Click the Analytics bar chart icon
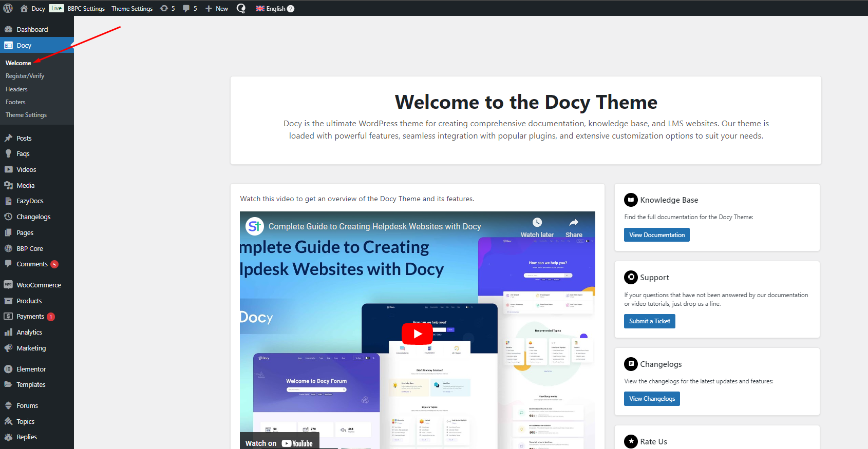Viewport: 868px width, 449px height. pyautogui.click(x=8, y=332)
